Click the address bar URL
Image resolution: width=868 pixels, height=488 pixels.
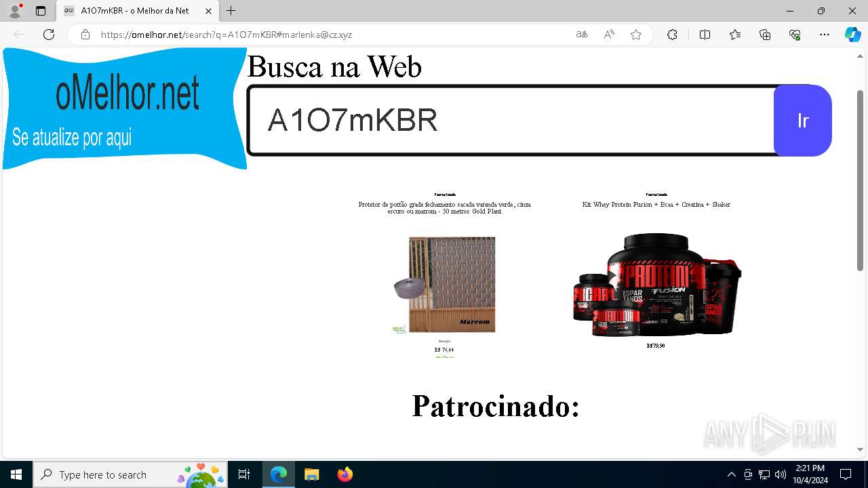pos(226,35)
